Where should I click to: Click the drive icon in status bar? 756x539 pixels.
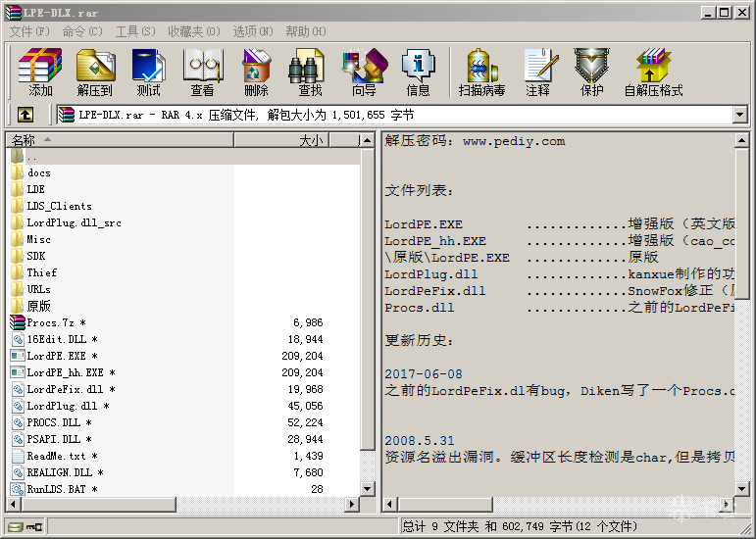(x=16, y=526)
